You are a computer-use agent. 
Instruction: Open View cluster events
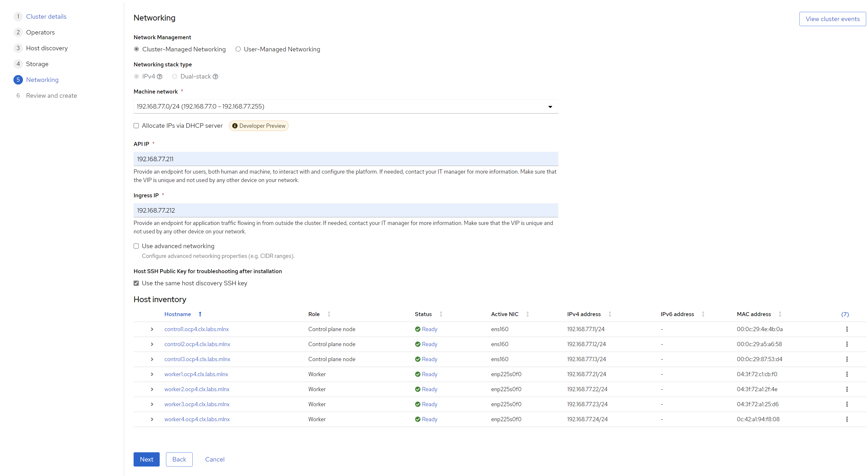(832, 19)
